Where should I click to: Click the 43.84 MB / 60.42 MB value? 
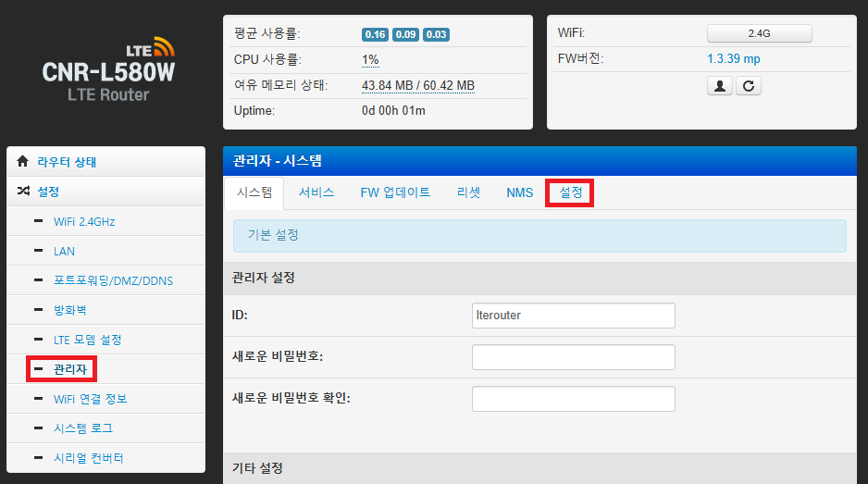tap(418, 86)
